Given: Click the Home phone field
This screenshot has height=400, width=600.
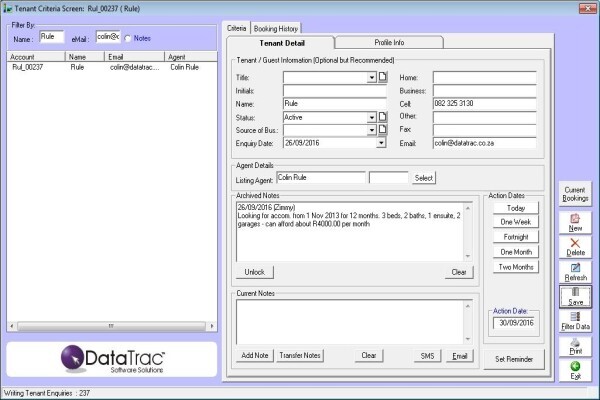Looking at the screenshot, I should [484, 77].
